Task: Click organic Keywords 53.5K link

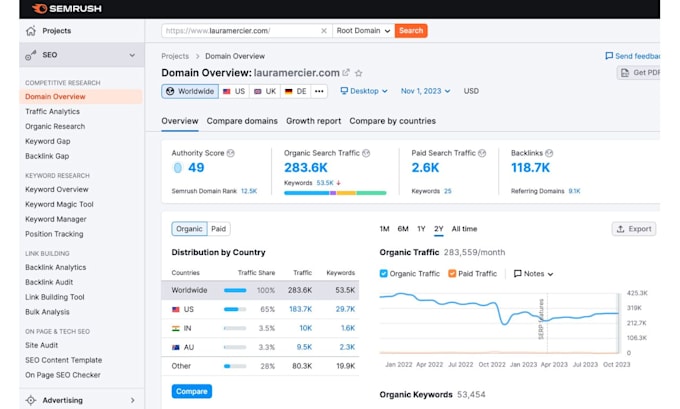Action: coord(325,183)
